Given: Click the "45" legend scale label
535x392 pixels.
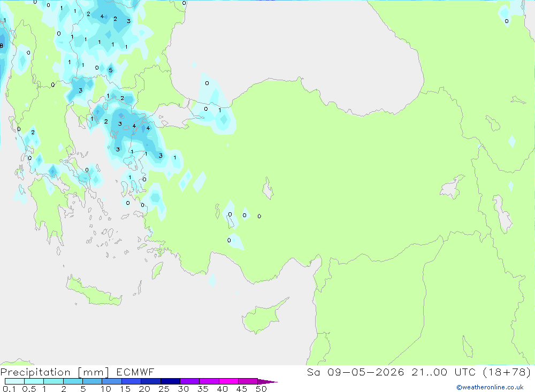Looking at the screenshot, I should (242, 389).
